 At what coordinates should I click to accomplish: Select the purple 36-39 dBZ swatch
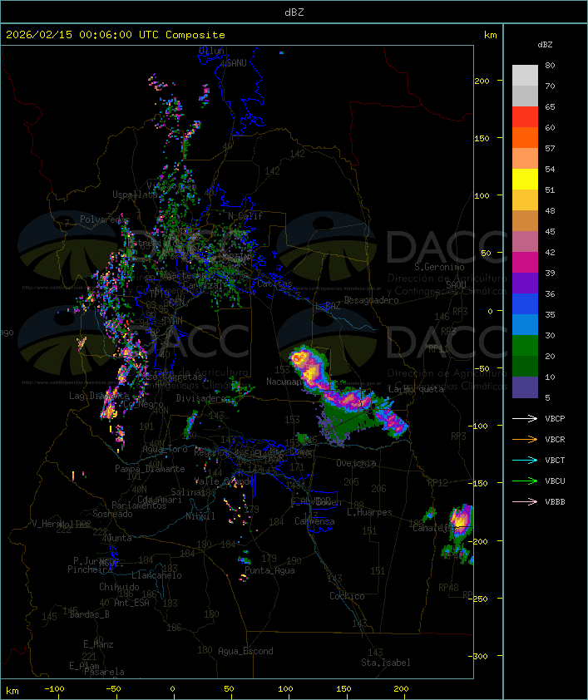click(x=525, y=283)
